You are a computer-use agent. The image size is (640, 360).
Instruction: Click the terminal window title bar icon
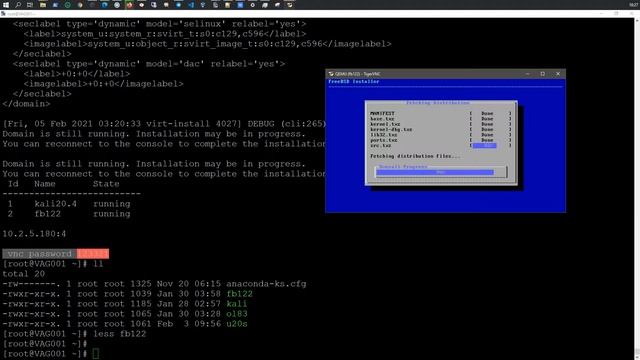click(3, 13)
